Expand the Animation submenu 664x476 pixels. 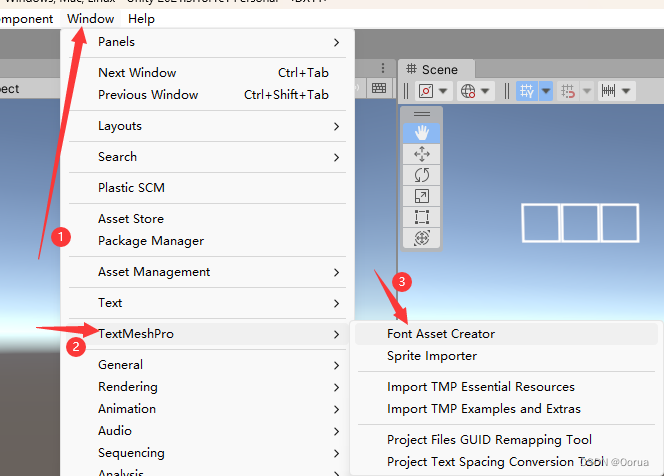(x=208, y=409)
